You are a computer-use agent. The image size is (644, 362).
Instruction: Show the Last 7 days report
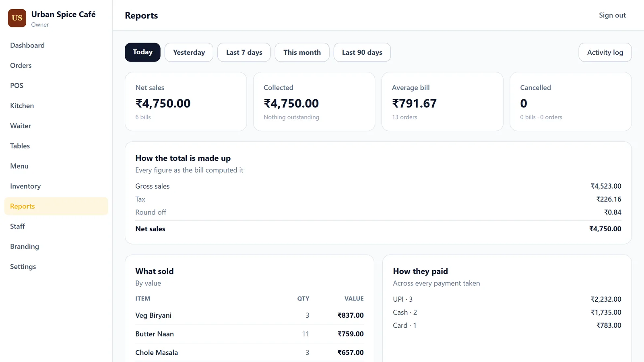244,52
